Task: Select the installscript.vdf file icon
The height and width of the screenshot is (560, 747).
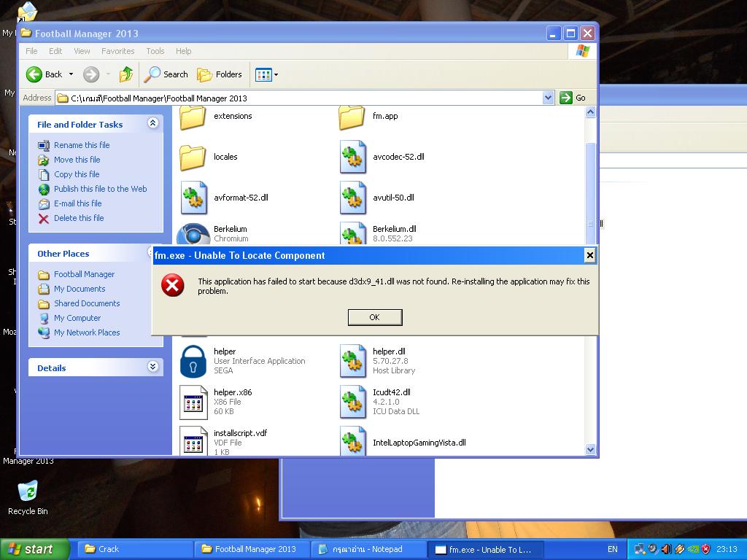Action: [193, 442]
